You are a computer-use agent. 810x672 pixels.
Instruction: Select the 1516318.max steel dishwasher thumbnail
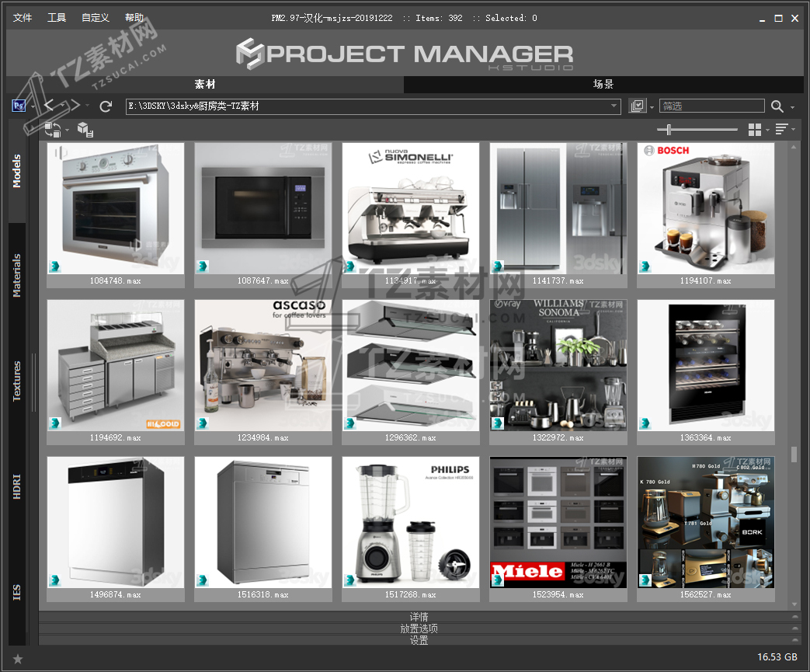[x=263, y=522]
